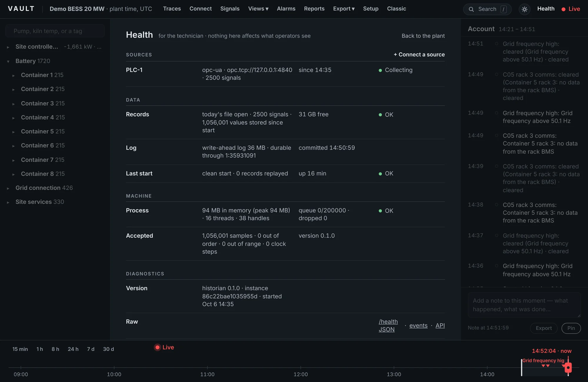Screen dimensions: 588x382
Task: Click the white timeline range-start handle
Action: [522, 368]
